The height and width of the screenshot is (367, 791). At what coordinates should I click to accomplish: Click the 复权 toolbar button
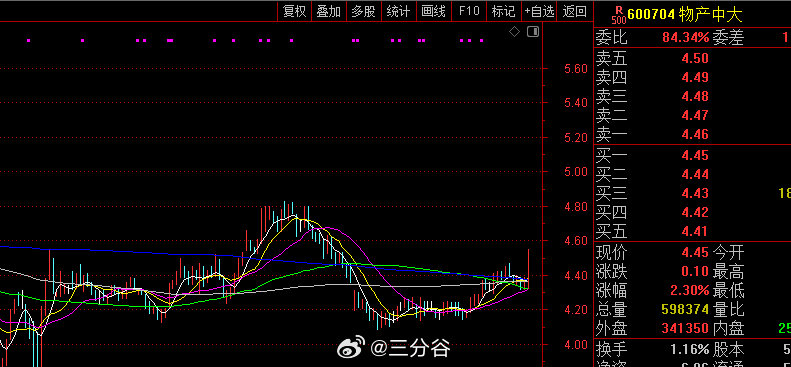(295, 11)
